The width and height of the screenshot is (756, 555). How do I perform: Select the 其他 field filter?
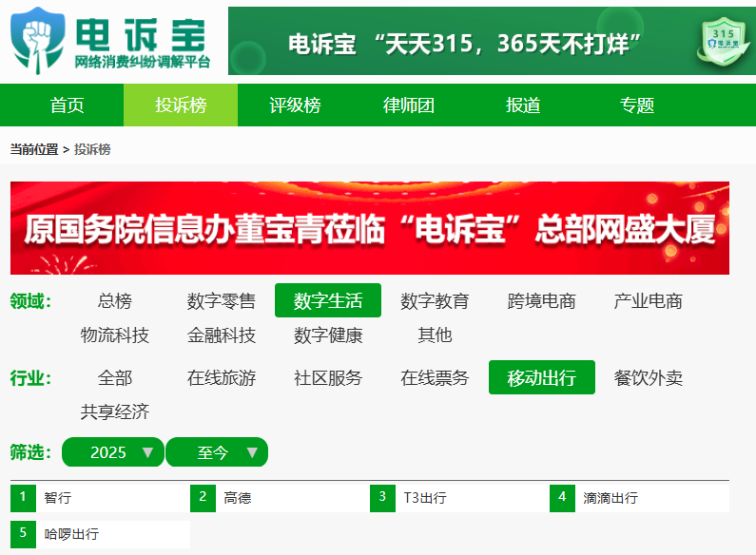tap(435, 335)
